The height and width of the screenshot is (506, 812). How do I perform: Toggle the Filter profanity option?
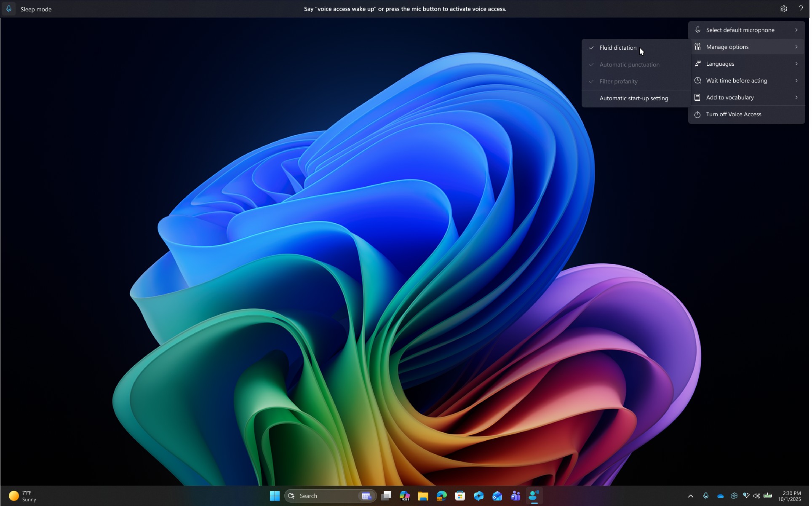pos(618,81)
